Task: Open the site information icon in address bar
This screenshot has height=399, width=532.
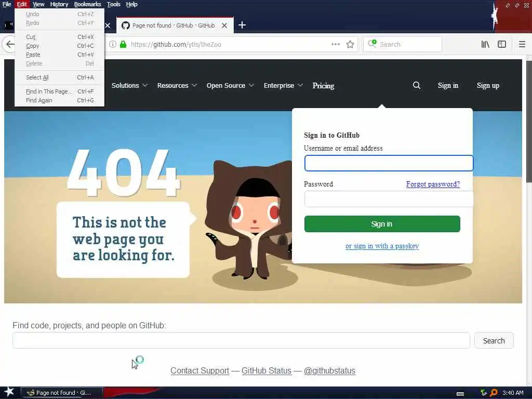Action: click(113, 45)
